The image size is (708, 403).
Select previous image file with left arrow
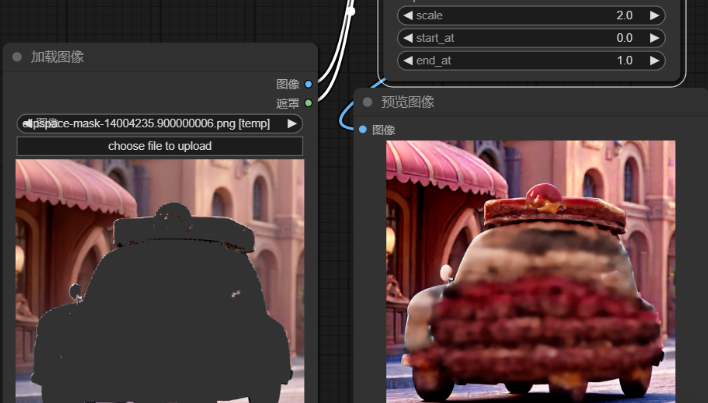click(x=27, y=123)
